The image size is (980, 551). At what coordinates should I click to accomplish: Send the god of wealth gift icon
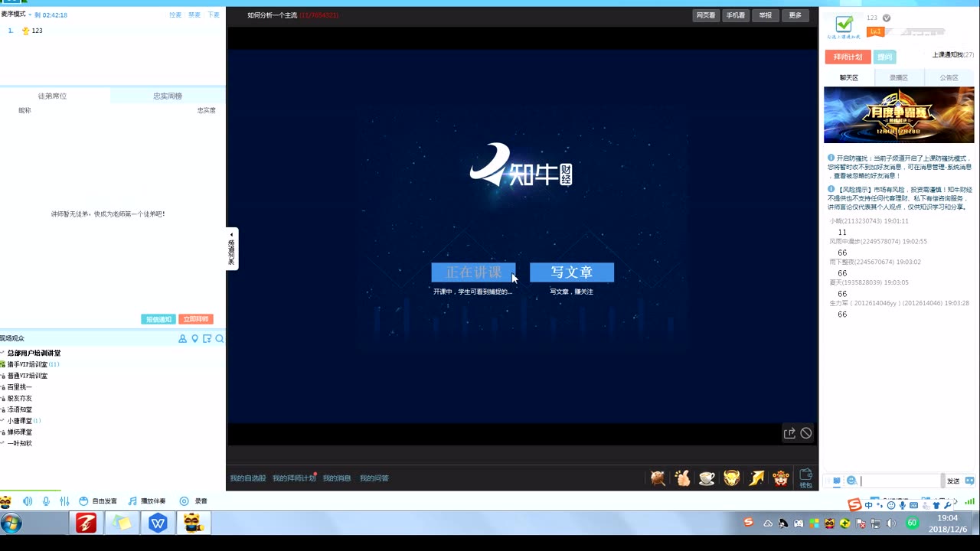pos(781,478)
